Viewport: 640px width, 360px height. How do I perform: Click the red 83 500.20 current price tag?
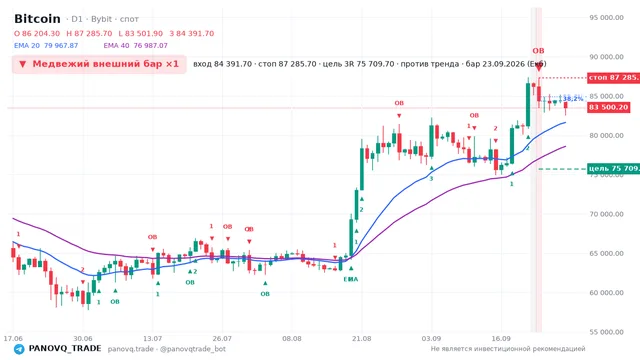[x=609, y=107]
